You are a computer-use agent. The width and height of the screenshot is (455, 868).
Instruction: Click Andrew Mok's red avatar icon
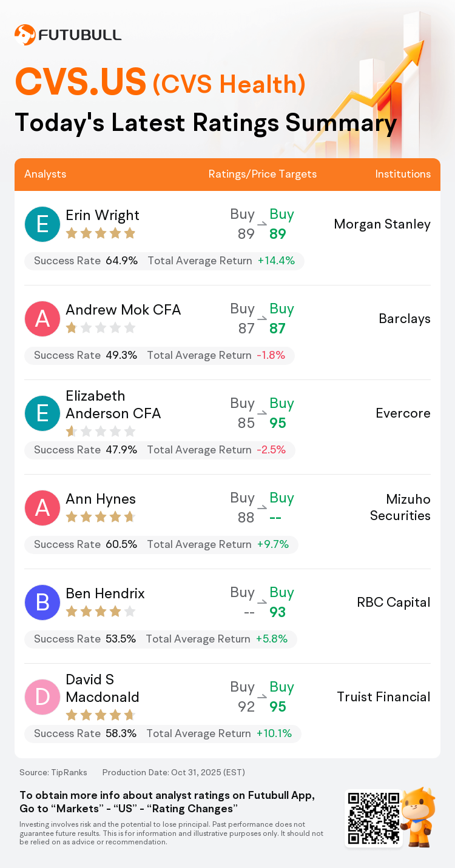click(x=42, y=319)
